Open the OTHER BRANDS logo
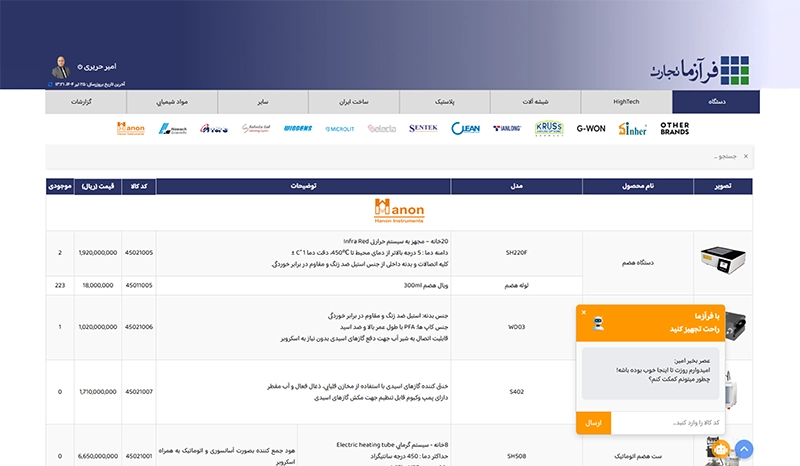 [674, 128]
